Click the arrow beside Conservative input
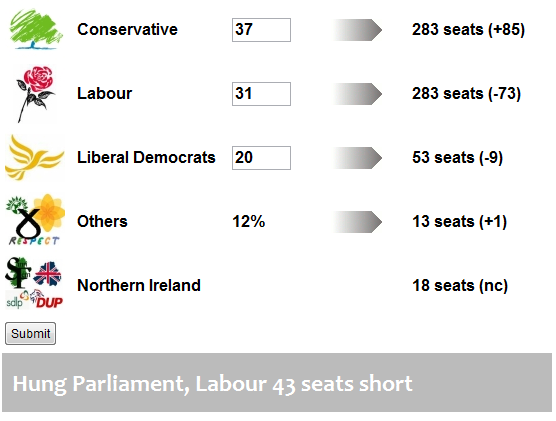This screenshot has height=421, width=556. click(x=357, y=30)
